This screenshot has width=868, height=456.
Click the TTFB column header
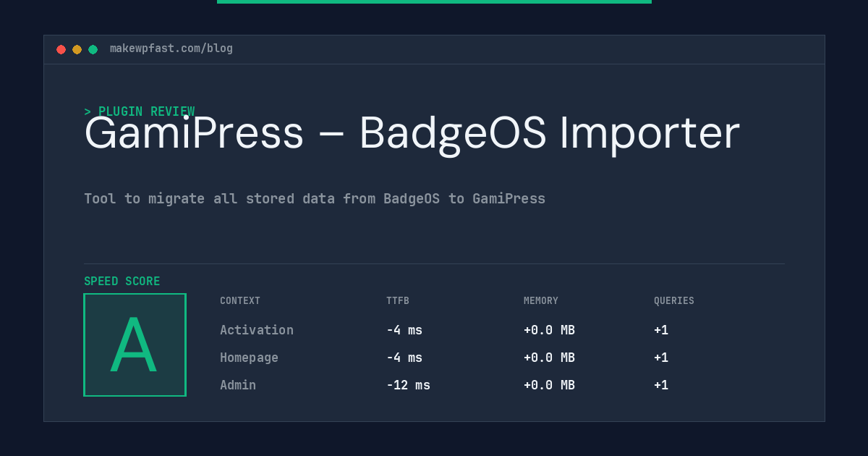(x=398, y=301)
